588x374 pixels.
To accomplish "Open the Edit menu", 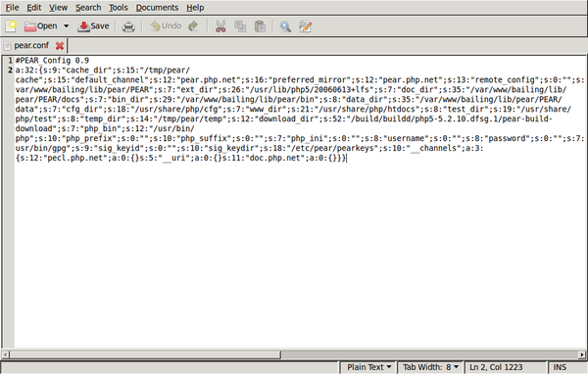I will pyautogui.click(x=33, y=8).
